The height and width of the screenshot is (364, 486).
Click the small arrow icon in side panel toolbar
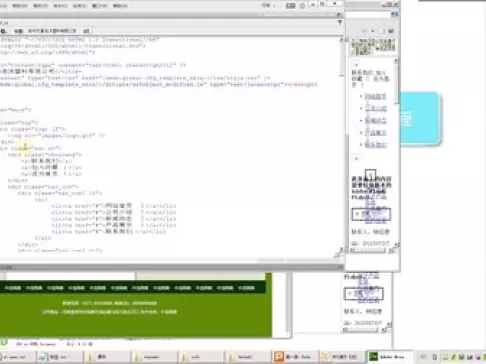click(x=373, y=31)
